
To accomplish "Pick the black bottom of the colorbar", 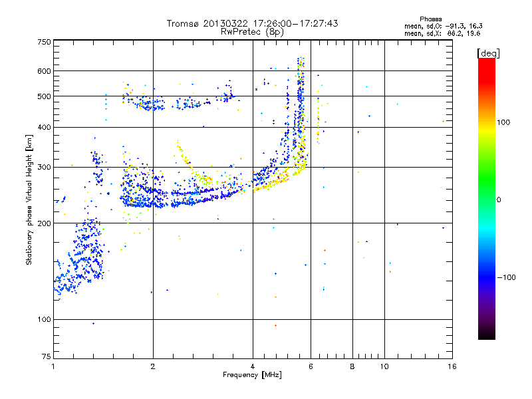I will click(487, 334).
